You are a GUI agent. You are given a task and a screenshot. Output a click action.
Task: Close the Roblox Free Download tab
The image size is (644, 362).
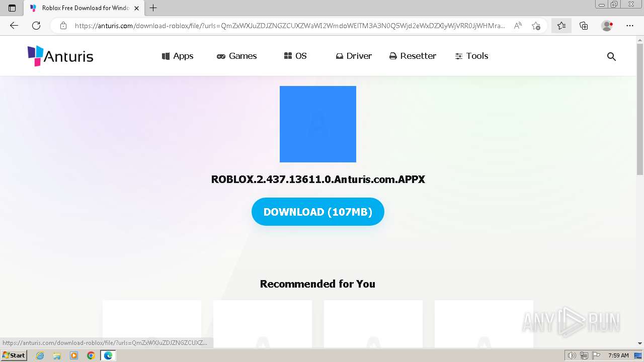pyautogui.click(x=136, y=8)
